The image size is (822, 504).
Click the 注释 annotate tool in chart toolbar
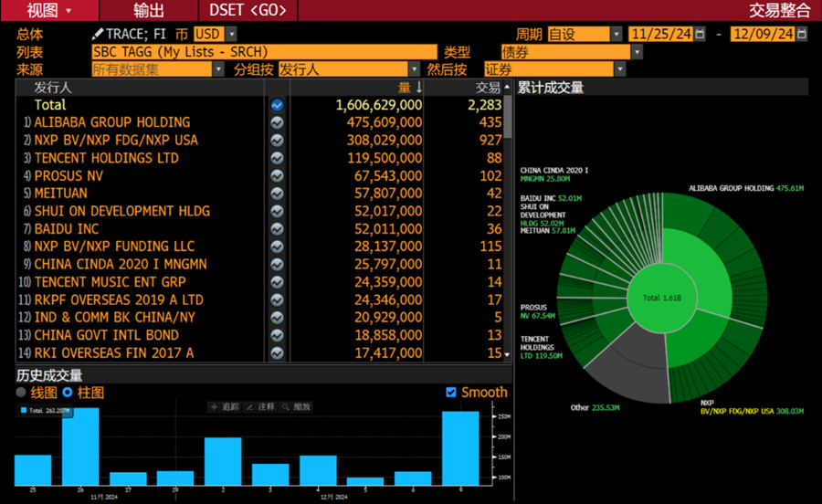pyautogui.click(x=260, y=406)
